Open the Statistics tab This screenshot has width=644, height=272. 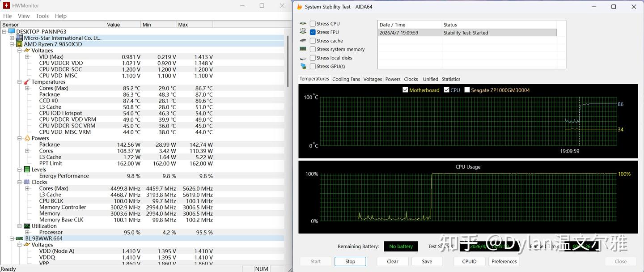coord(451,79)
